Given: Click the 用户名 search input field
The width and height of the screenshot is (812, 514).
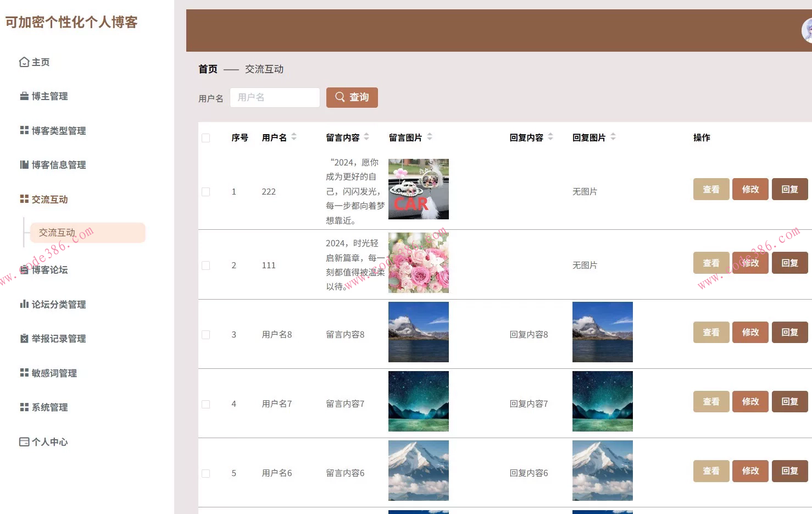Looking at the screenshot, I should 275,97.
